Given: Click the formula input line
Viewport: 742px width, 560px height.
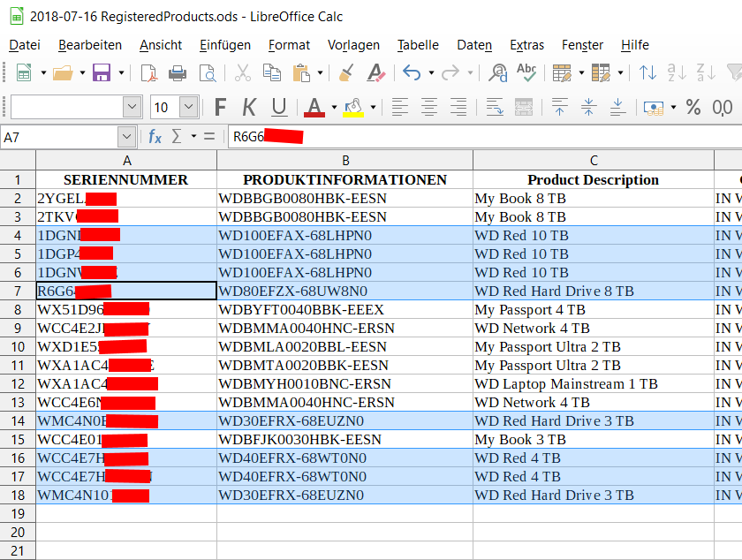Looking at the screenshot, I should coord(485,137).
